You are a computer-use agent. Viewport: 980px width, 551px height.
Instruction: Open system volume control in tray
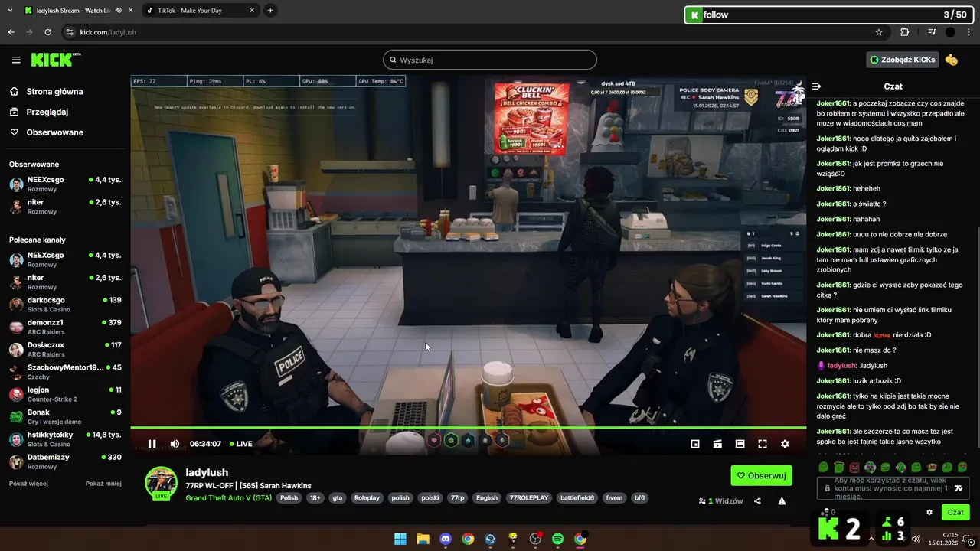tap(916, 539)
